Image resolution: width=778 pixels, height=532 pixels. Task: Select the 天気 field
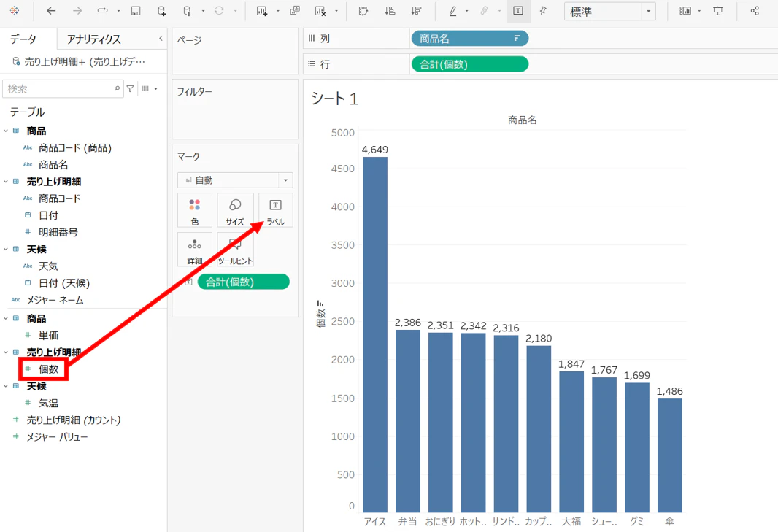tap(49, 266)
